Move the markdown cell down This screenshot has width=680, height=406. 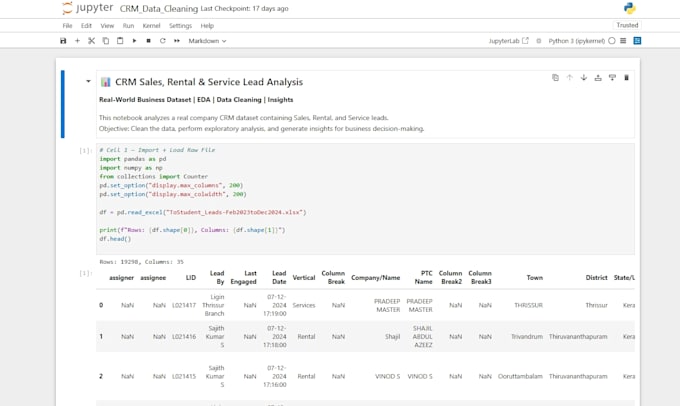coord(584,78)
